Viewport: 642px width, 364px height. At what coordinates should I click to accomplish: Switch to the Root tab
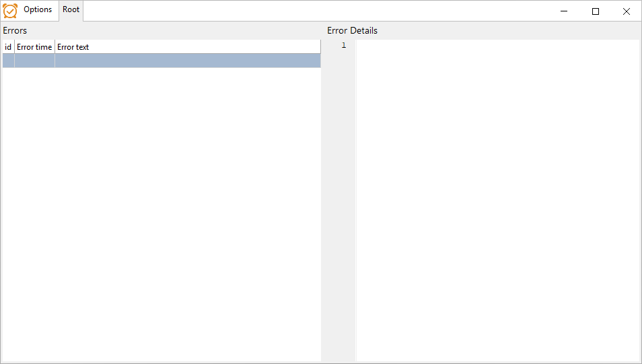pyautogui.click(x=71, y=9)
